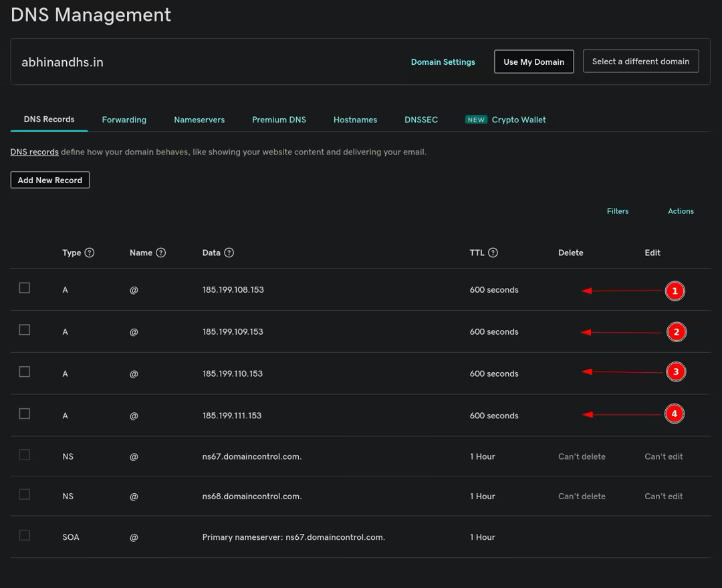722x588 pixels.
Task: Click the TTL help question mark
Action: pos(493,253)
